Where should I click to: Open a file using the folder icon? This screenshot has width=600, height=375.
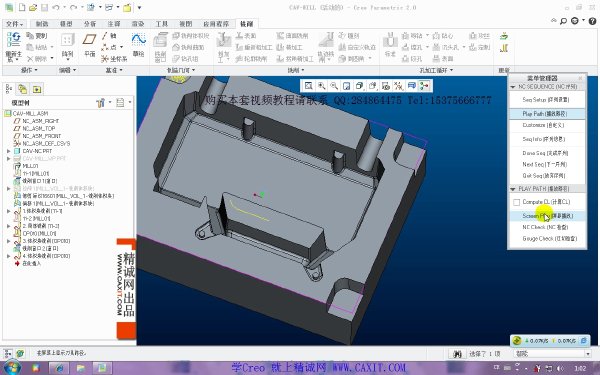pyautogui.click(x=33, y=7)
